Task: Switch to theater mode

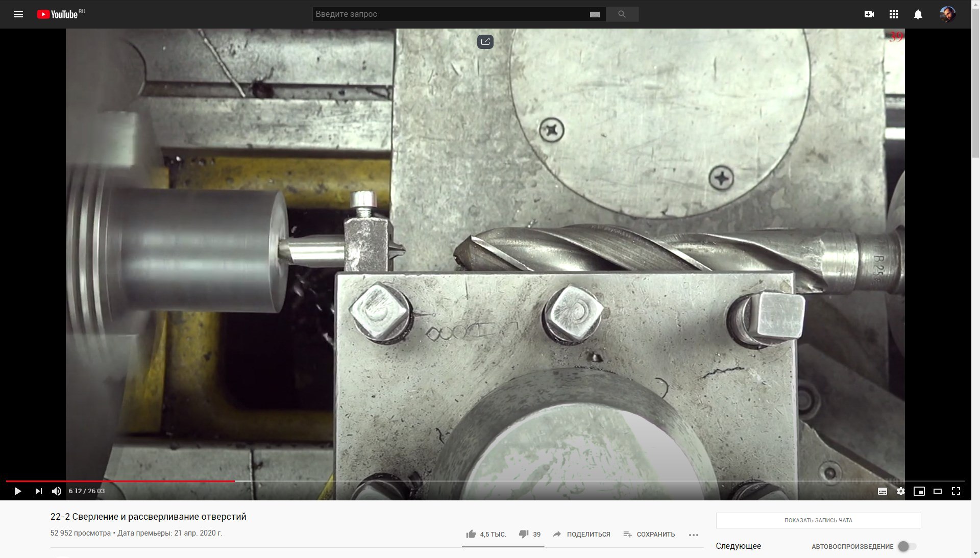Action: tap(937, 491)
